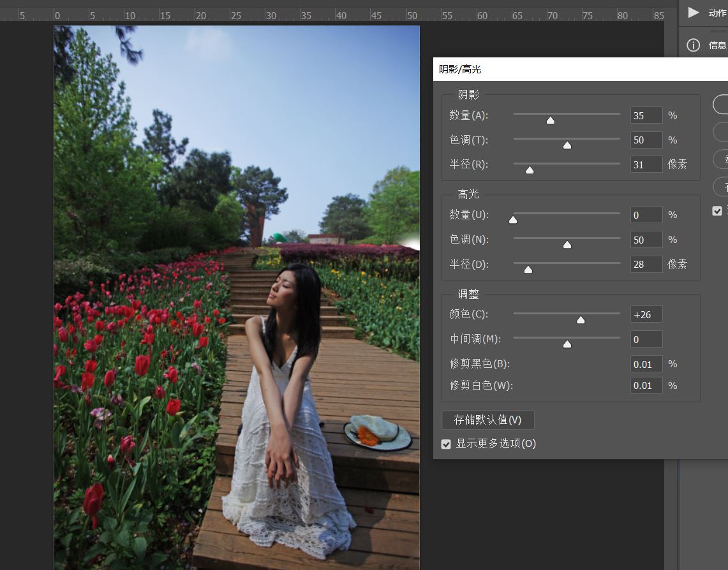
Task: Click the Shadows 色调(T) slider handle
Action: (567, 145)
